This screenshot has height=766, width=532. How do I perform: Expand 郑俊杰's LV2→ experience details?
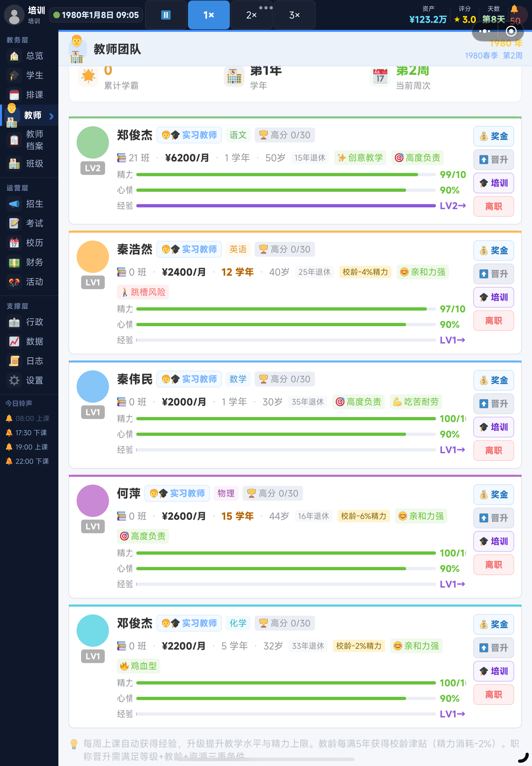click(453, 206)
